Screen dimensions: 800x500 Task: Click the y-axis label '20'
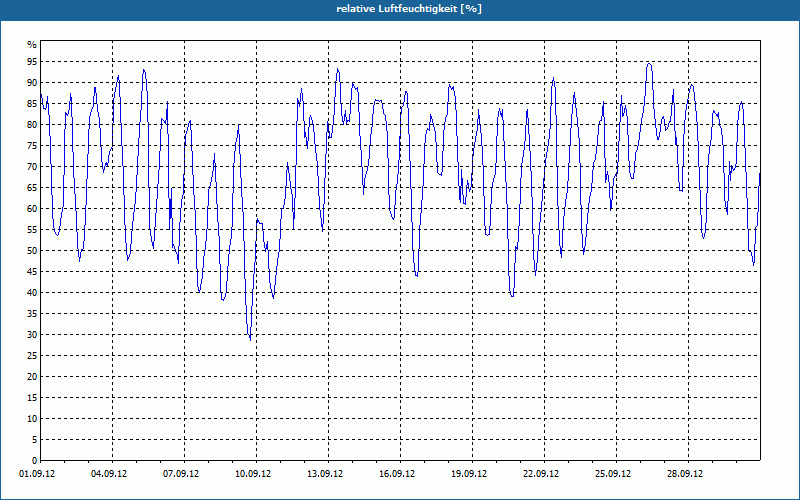point(32,377)
